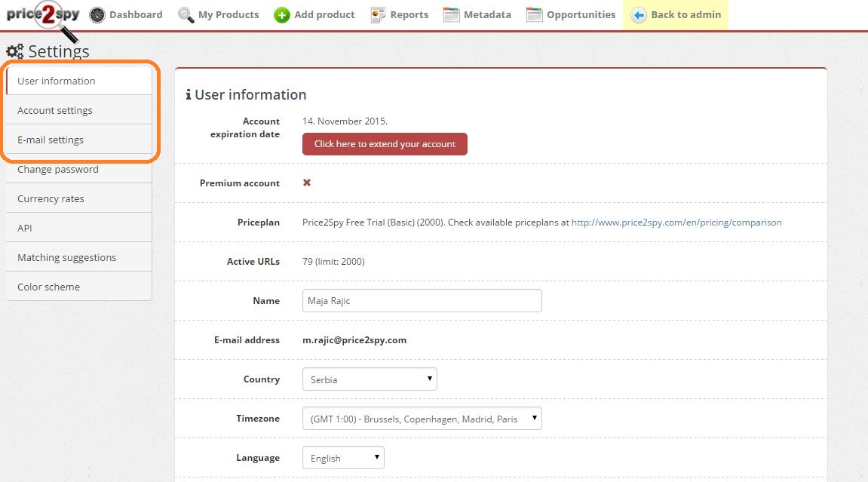Viewport: 868px width, 482px height.
Task: Open Matching suggestions in the sidebar
Action: (x=78, y=256)
